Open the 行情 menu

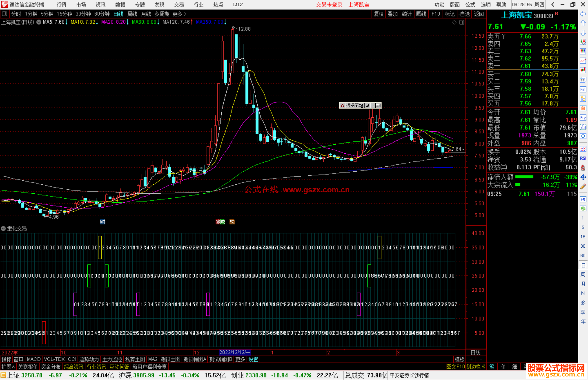coord(61,5)
